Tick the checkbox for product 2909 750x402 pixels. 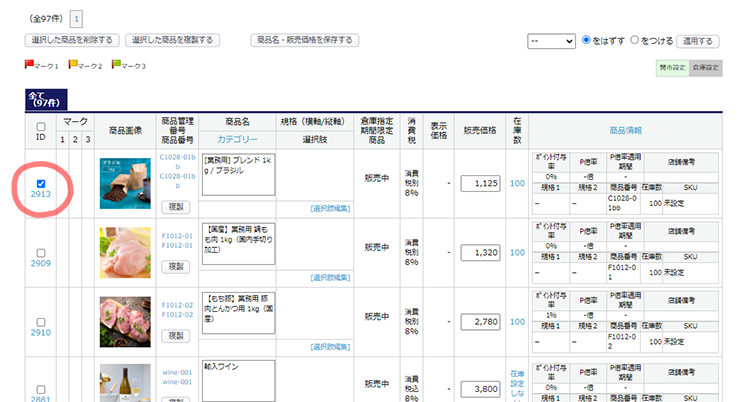point(40,252)
